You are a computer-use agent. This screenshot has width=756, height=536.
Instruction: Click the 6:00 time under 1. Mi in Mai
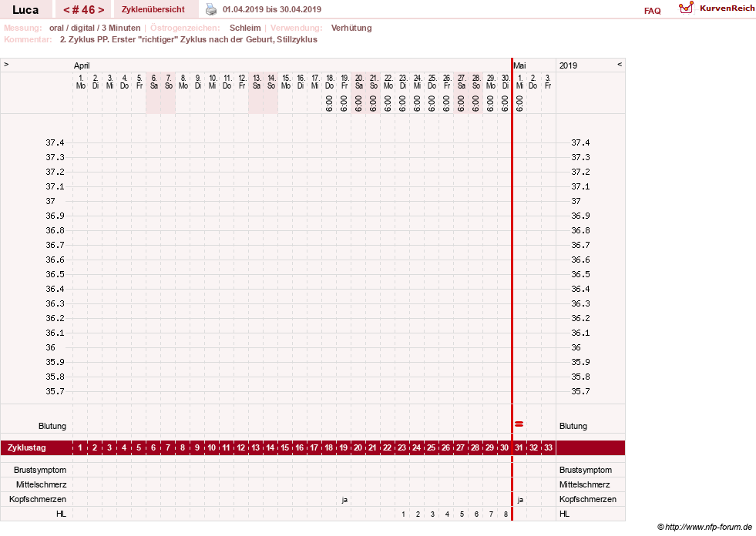click(519, 103)
